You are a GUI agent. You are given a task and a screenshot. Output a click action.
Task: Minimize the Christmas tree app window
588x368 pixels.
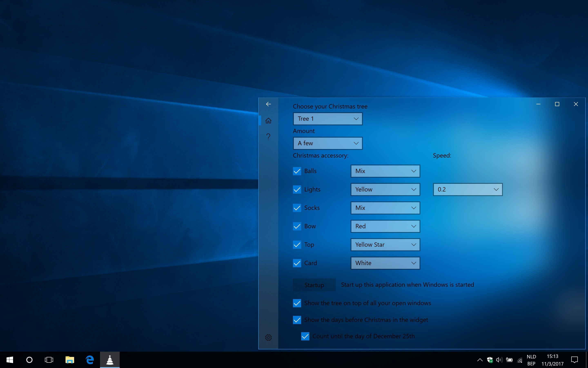538,104
